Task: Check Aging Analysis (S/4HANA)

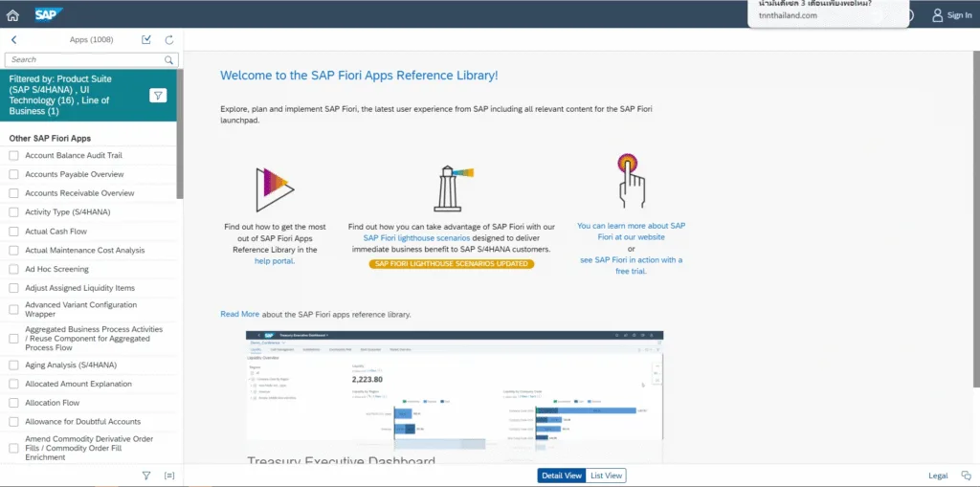Action: click(x=13, y=365)
